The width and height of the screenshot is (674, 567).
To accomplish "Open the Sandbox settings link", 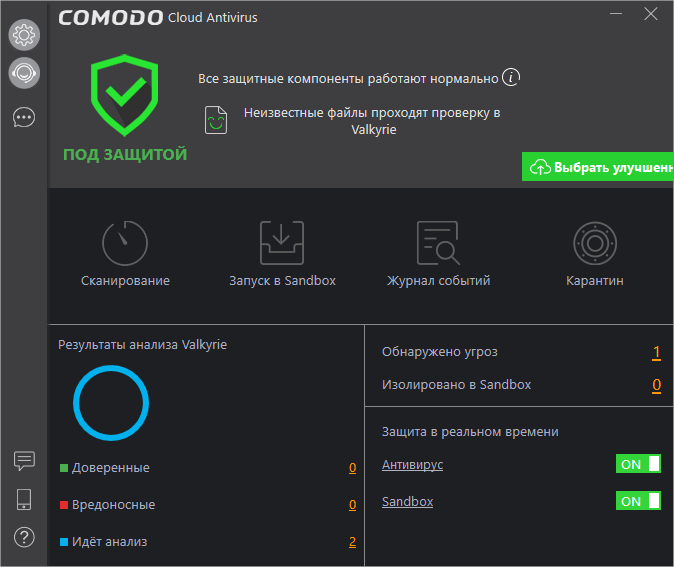I will [407, 502].
